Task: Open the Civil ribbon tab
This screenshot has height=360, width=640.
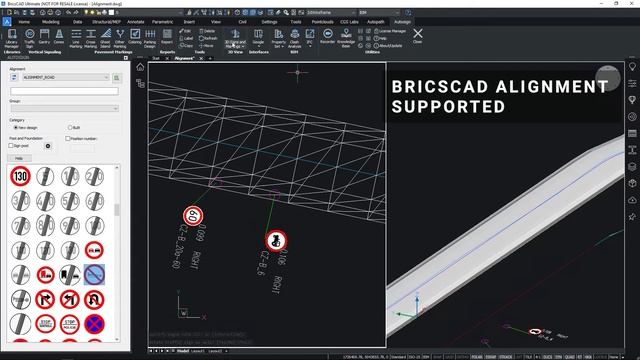Action: (x=242, y=22)
